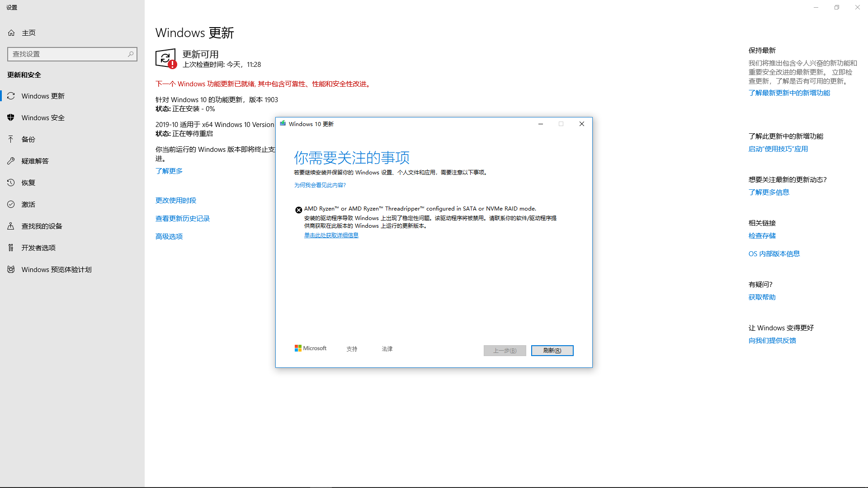Click the Windows 安全 shield icon
The width and height of the screenshot is (868, 488).
(11, 118)
